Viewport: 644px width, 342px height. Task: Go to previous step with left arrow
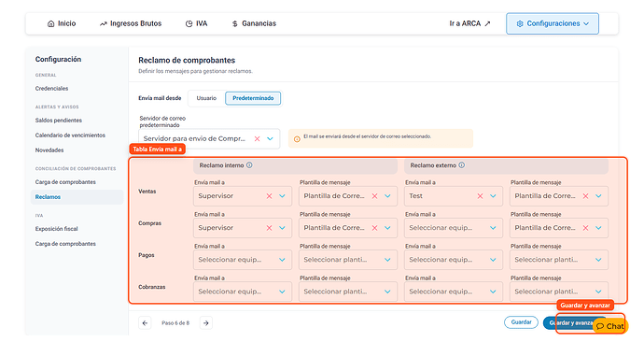point(145,323)
